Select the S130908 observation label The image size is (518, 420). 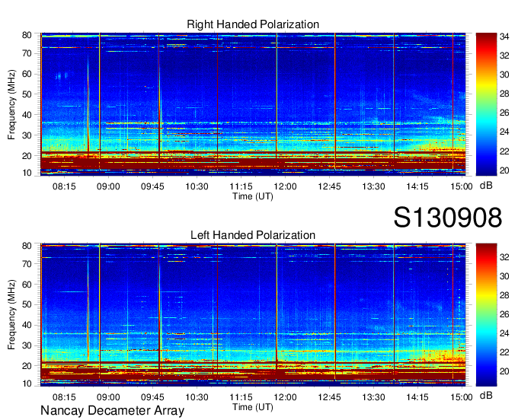448,217
